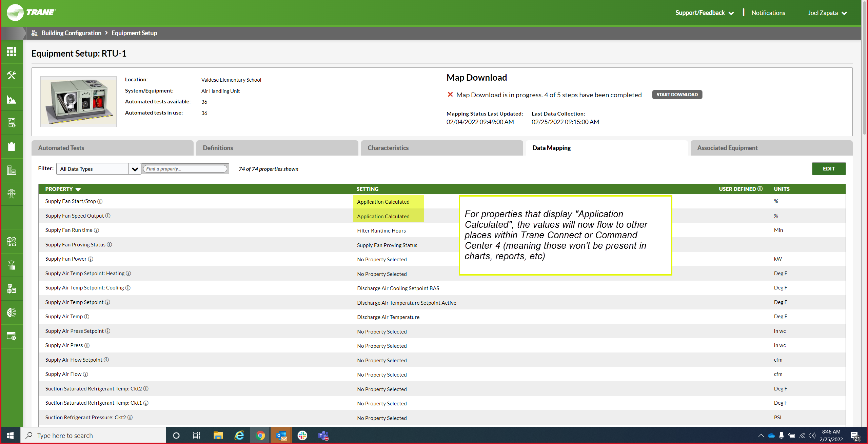Click the green EDIT button
Viewport: 868px width, 444px height.
click(828, 169)
